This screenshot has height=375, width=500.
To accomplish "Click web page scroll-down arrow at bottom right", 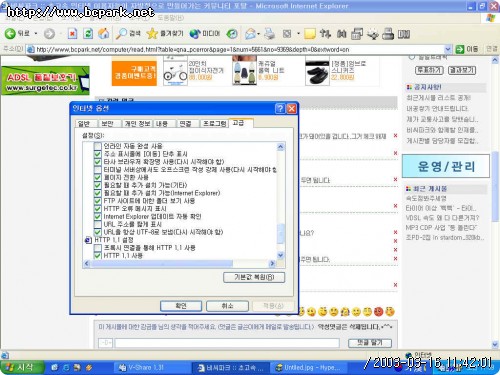I will point(495,344).
